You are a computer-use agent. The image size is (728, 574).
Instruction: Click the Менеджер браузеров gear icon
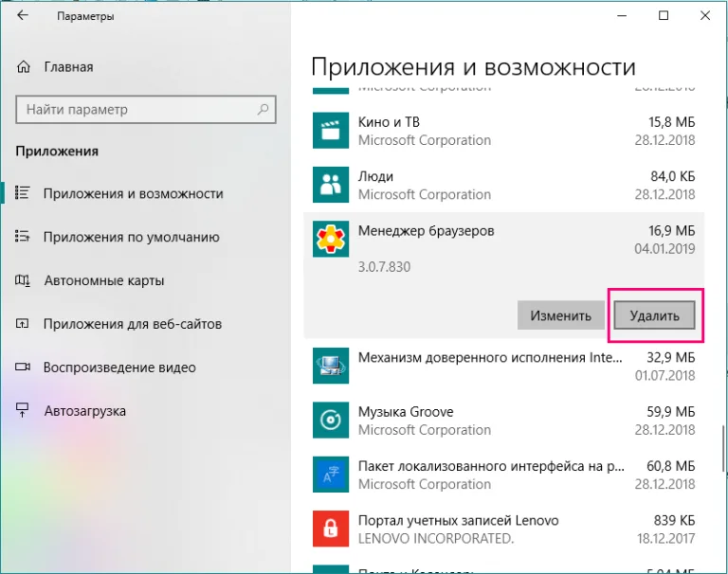point(331,239)
